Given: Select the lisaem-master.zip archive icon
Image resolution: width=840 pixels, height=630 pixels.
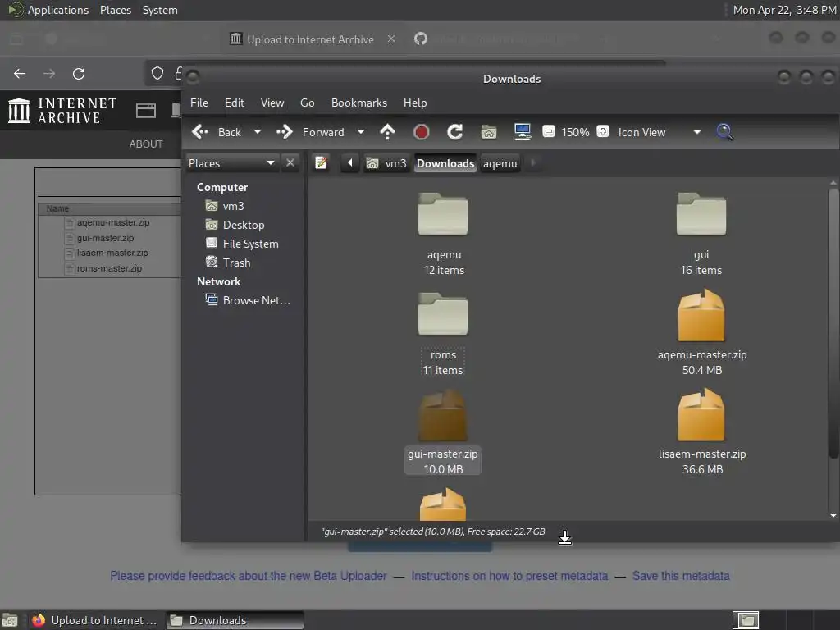Looking at the screenshot, I should [x=701, y=414].
